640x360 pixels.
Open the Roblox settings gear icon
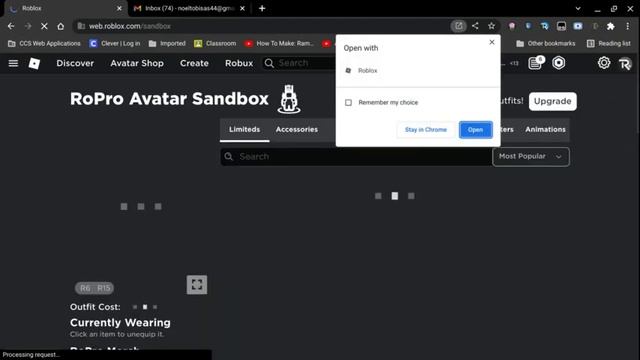(604, 63)
